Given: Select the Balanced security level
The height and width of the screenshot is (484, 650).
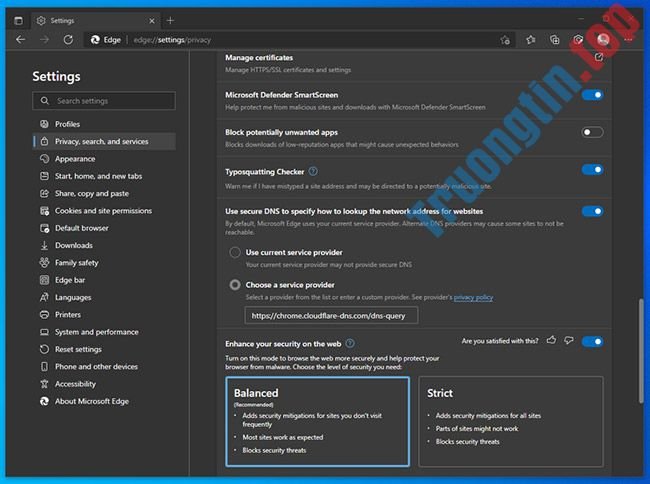Looking at the screenshot, I should point(318,421).
